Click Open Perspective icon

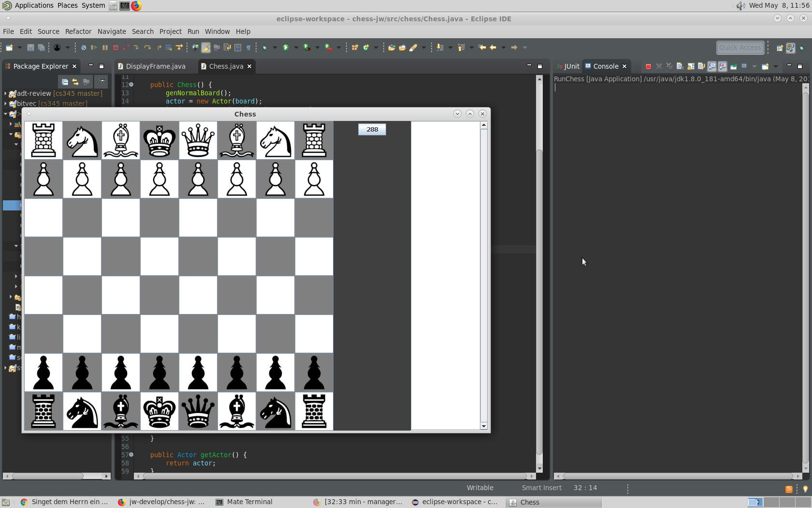(780, 47)
